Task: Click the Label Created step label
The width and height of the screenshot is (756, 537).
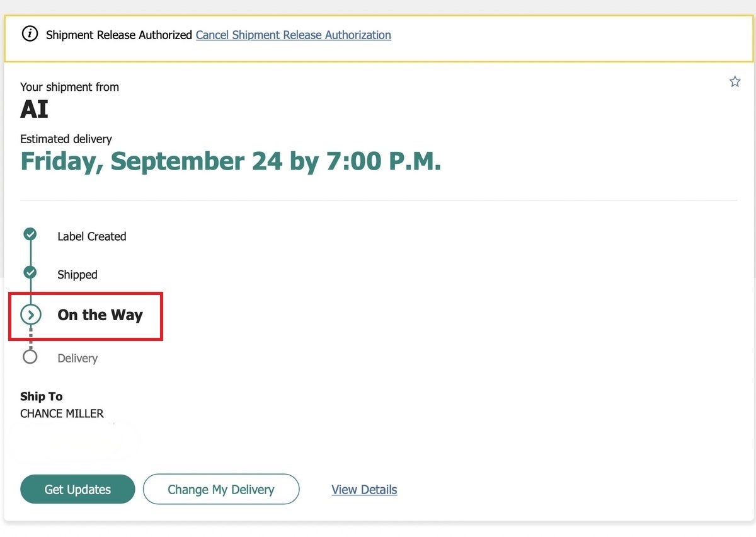Action: click(92, 236)
